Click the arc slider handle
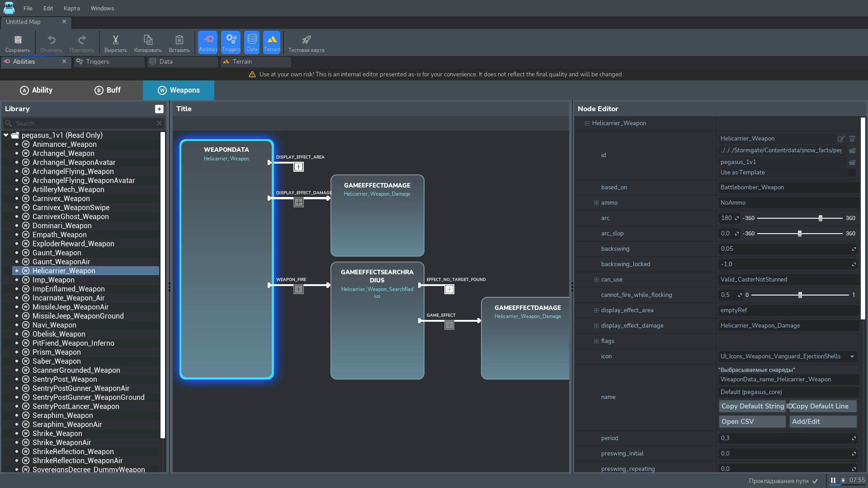This screenshot has width=868, height=488. click(821, 218)
